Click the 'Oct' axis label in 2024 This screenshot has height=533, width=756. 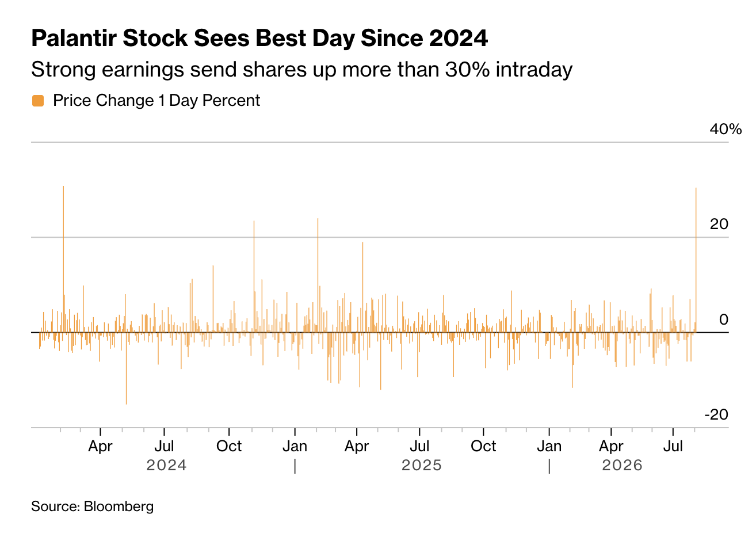coord(229,446)
